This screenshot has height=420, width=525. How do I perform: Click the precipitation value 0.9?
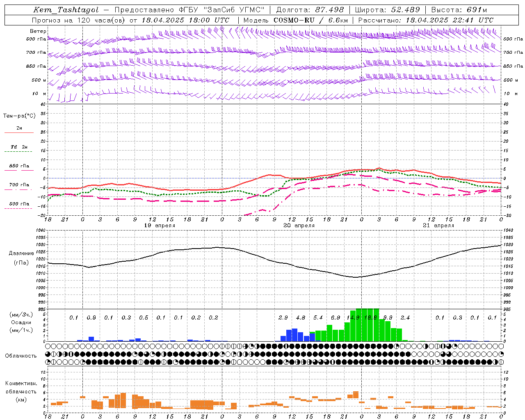tap(91, 318)
